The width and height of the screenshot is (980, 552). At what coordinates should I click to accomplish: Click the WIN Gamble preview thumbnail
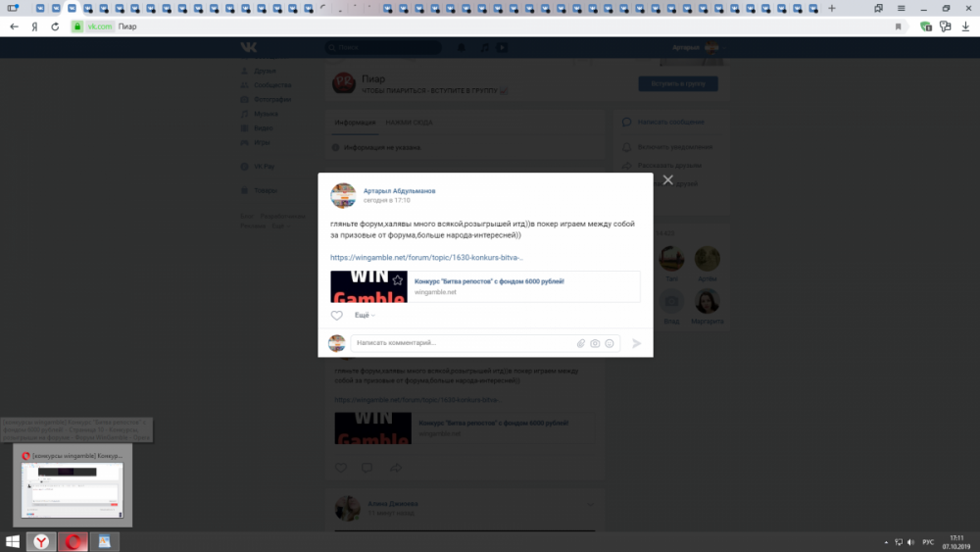[x=368, y=286]
